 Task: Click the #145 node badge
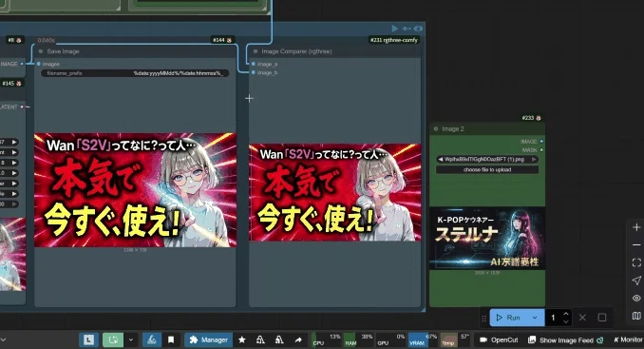(11, 83)
